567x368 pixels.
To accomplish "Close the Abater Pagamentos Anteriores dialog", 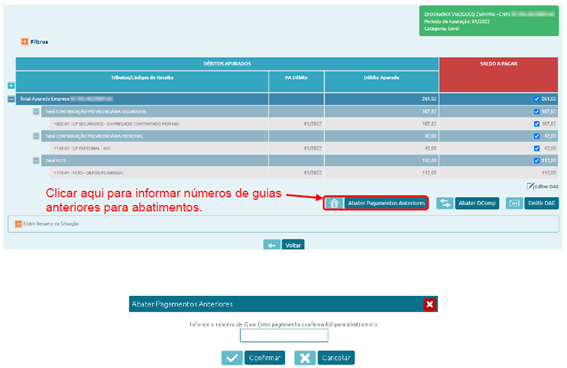I will click(x=430, y=304).
